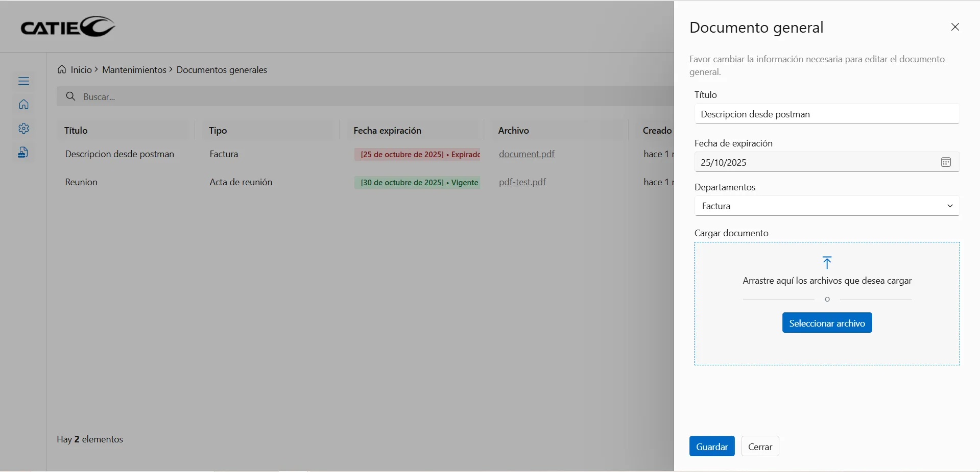
Task: Click the upload arrow icon
Action: (x=827, y=262)
